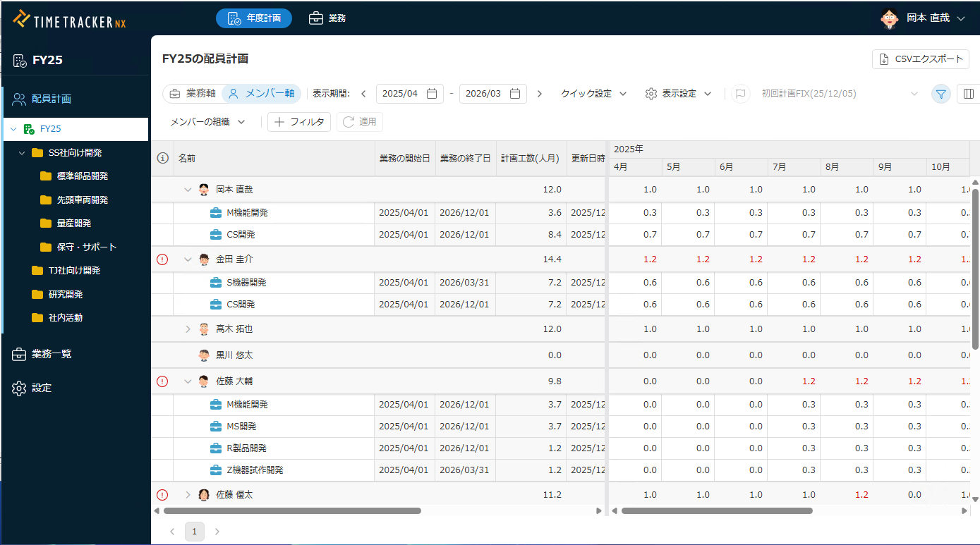Viewport: 980px width, 545px height.
Task: Click the フィルタ add button
Action: 299,122
